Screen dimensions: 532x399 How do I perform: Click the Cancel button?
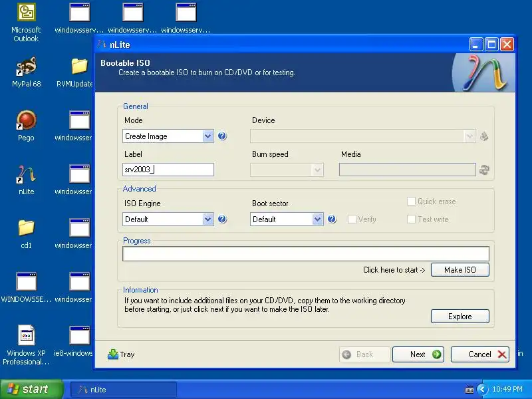(x=480, y=354)
